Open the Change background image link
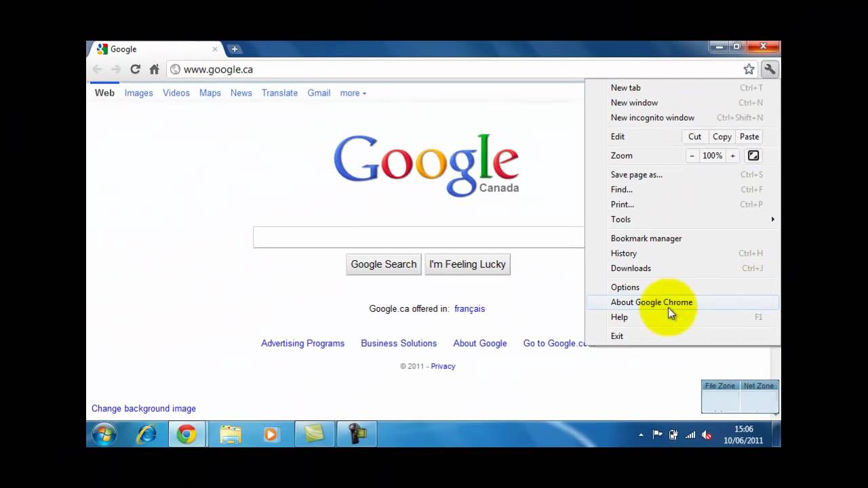868x488 pixels. 143,409
